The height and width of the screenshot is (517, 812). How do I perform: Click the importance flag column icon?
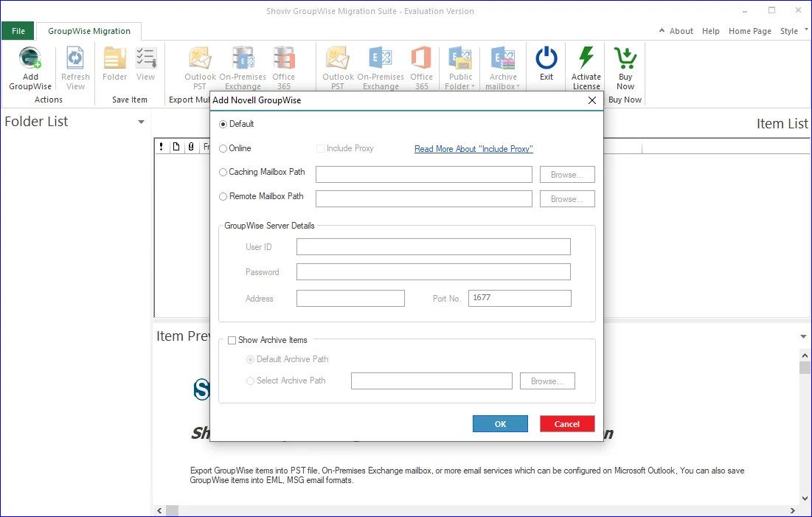tap(162, 147)
